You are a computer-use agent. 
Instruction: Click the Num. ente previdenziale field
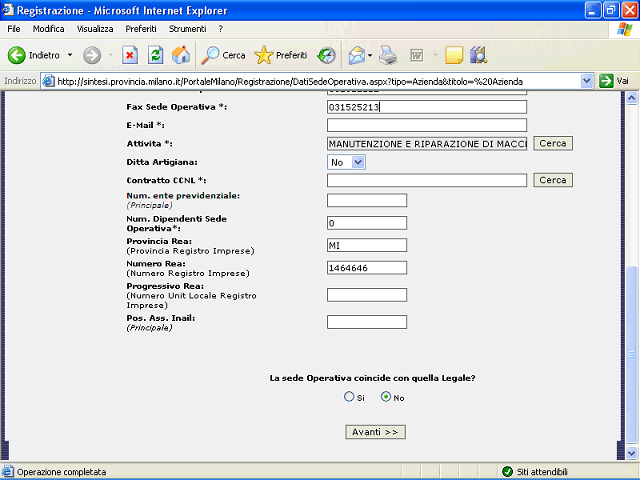tap(367, 200)
